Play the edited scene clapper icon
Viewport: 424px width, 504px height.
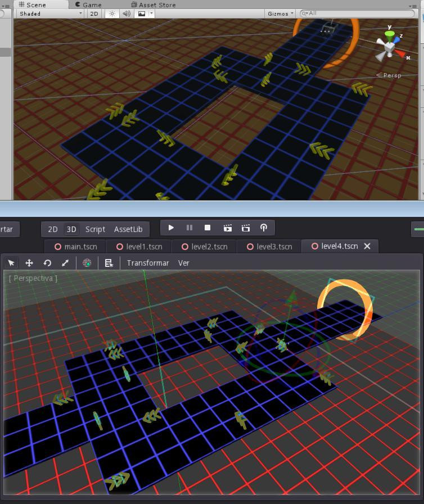[227, 228]
